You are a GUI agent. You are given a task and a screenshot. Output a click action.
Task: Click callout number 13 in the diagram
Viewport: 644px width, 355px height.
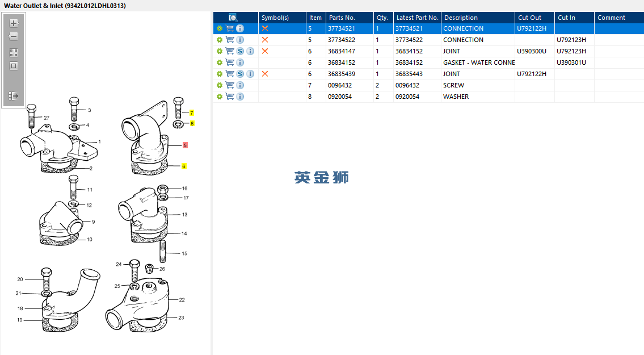(x=184, y=215)
